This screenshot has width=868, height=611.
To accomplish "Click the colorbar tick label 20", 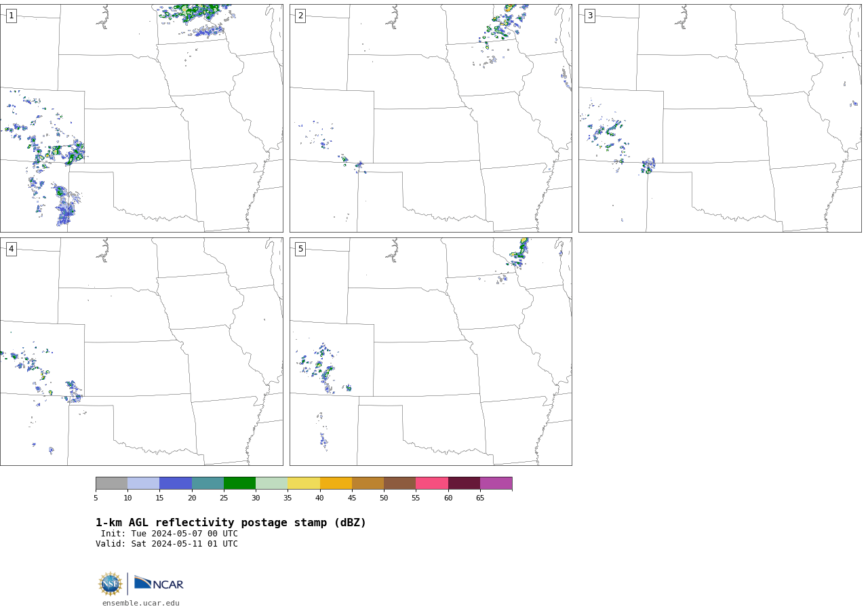I will tap(192, 498).
